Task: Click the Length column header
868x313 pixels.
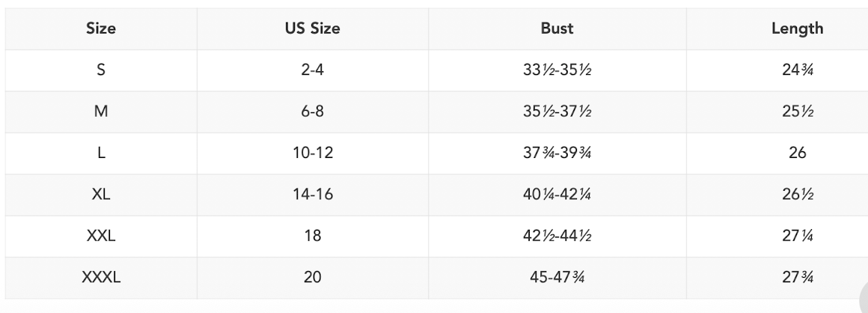Action: pyautogui.click(x=797, y=29)
